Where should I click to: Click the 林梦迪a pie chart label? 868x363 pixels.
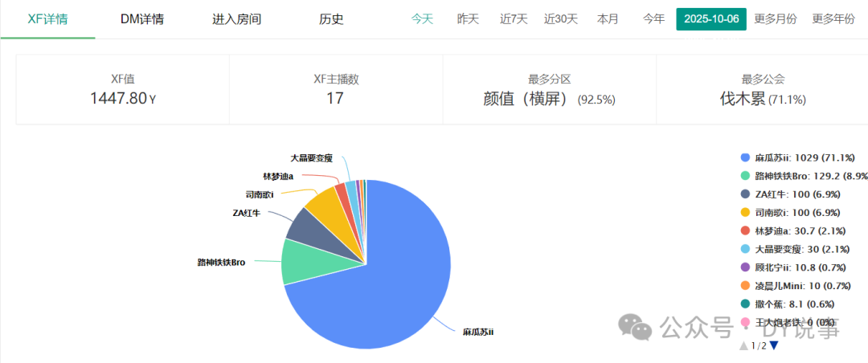pyautogui.click(x=278, y=177)
